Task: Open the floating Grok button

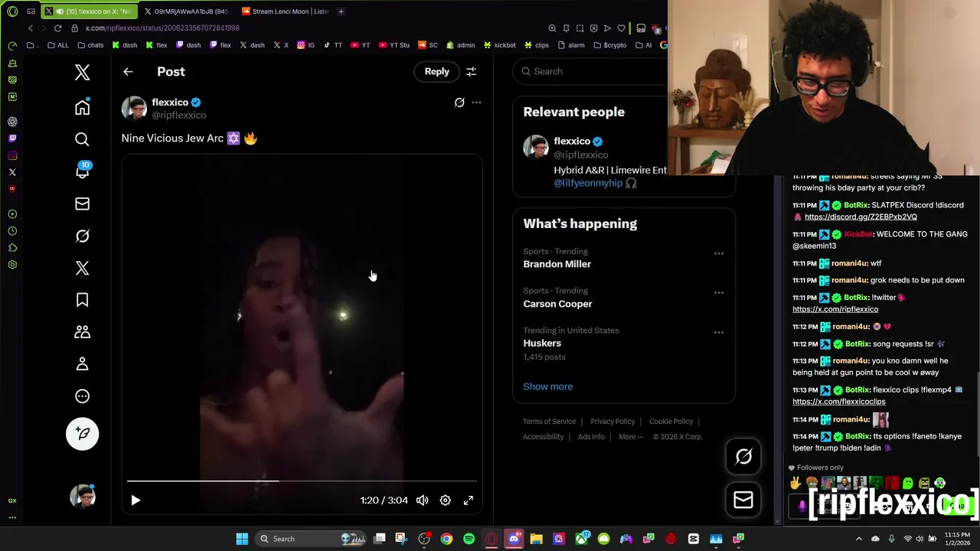Action: point(743,457)
